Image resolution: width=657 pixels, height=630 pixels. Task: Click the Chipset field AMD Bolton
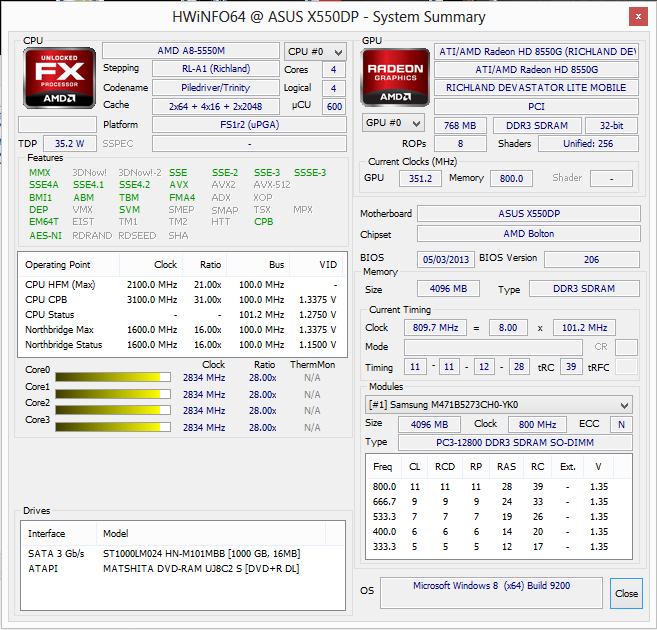point(529,234)
